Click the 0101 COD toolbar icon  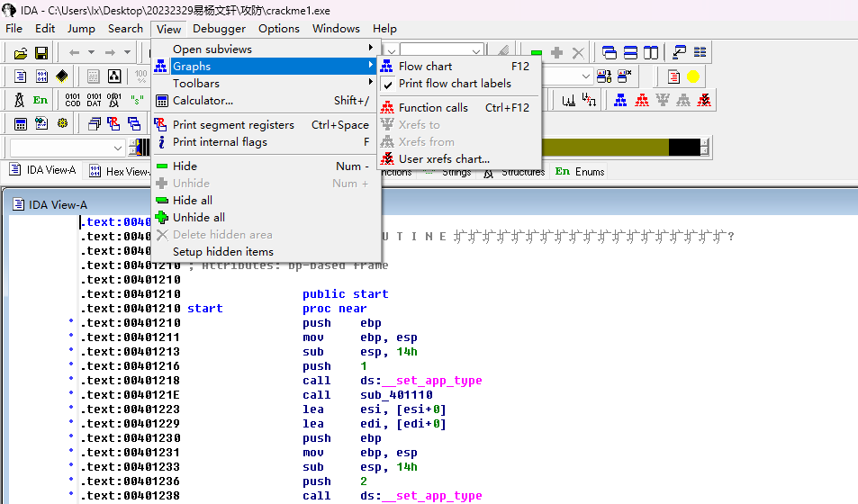pos(72,100)
